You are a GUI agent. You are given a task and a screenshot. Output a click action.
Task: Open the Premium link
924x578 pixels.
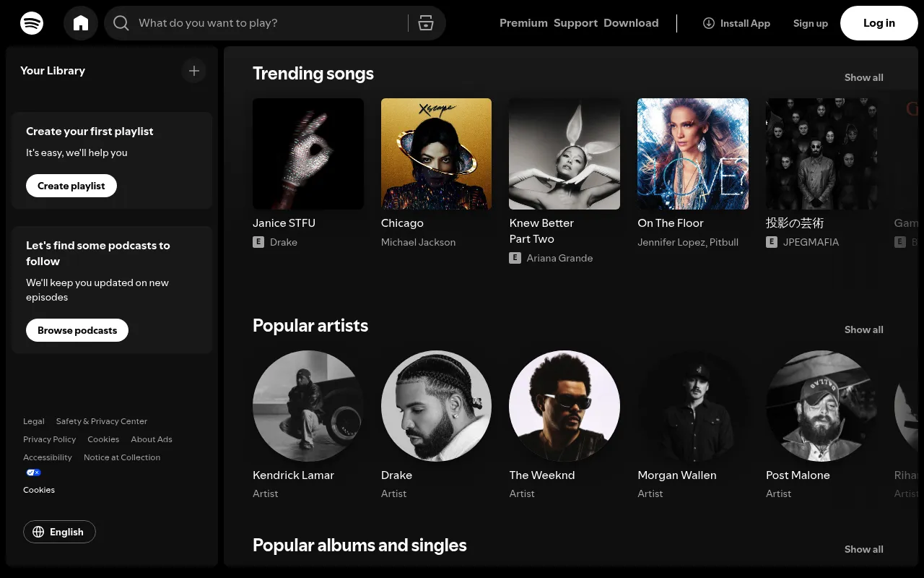click(523, 23)
